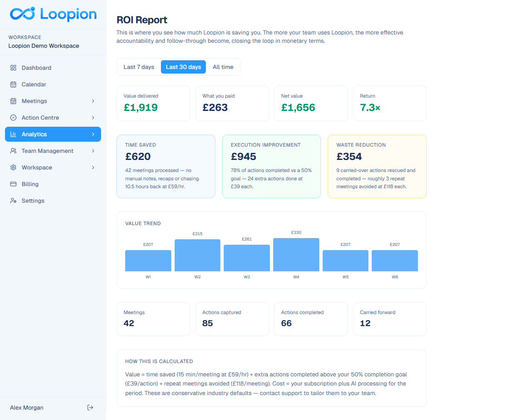Click the Settings user-cog icon

(13, 201)
